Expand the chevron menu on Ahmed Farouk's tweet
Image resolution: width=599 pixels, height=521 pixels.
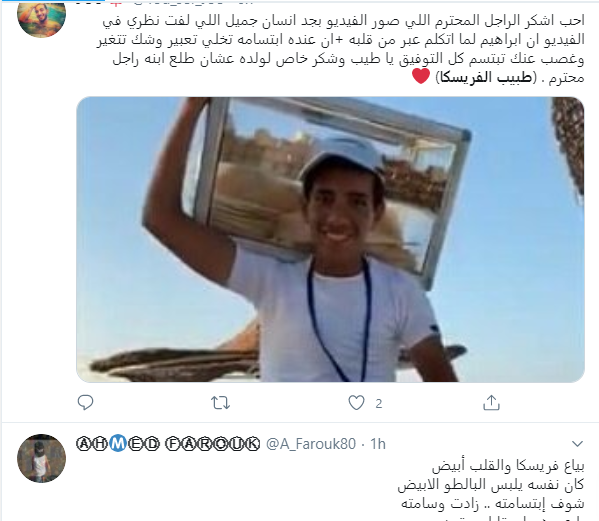577,444
